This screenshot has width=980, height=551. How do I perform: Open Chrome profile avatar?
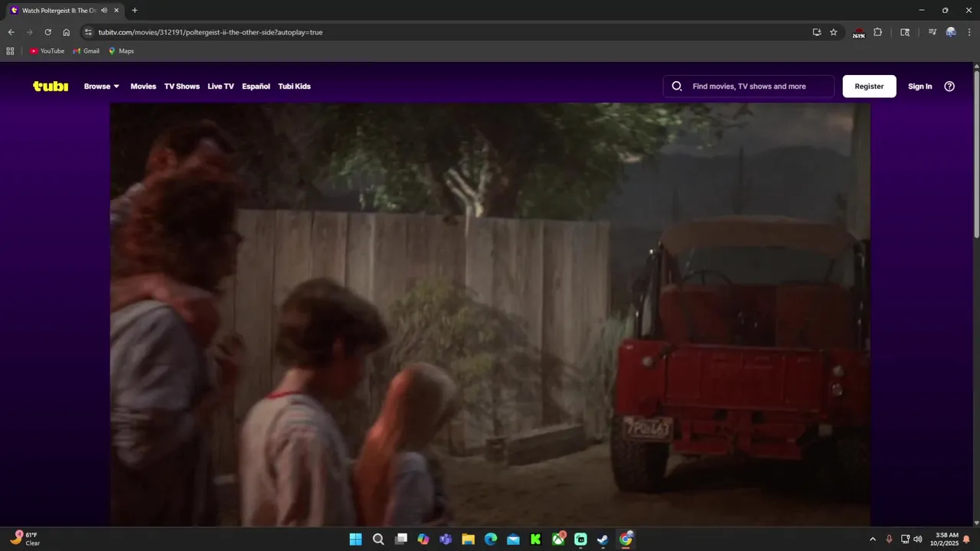pos(951,32)
